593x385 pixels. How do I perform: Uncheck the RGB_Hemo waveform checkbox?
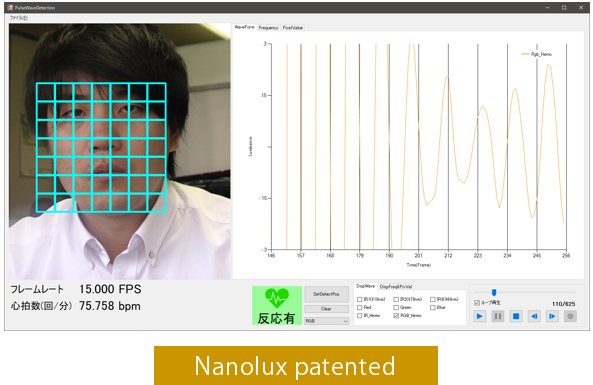pos(396,315)
